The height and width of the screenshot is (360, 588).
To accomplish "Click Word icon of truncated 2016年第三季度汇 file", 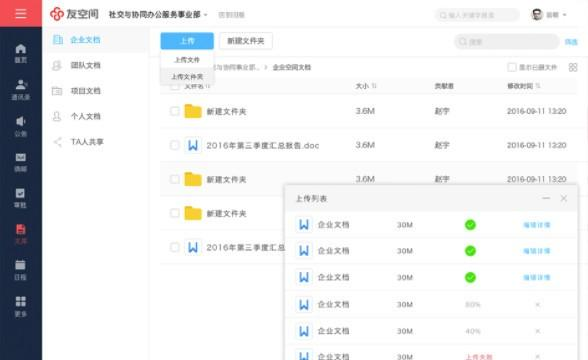I will click(x=193, y=247).
